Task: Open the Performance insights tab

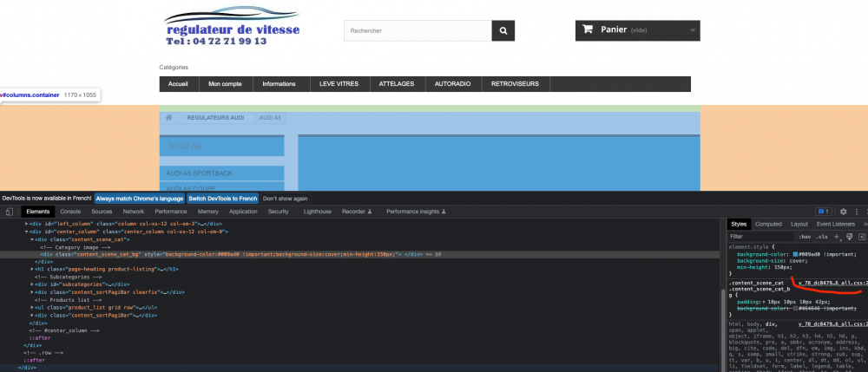Action: 416,212
